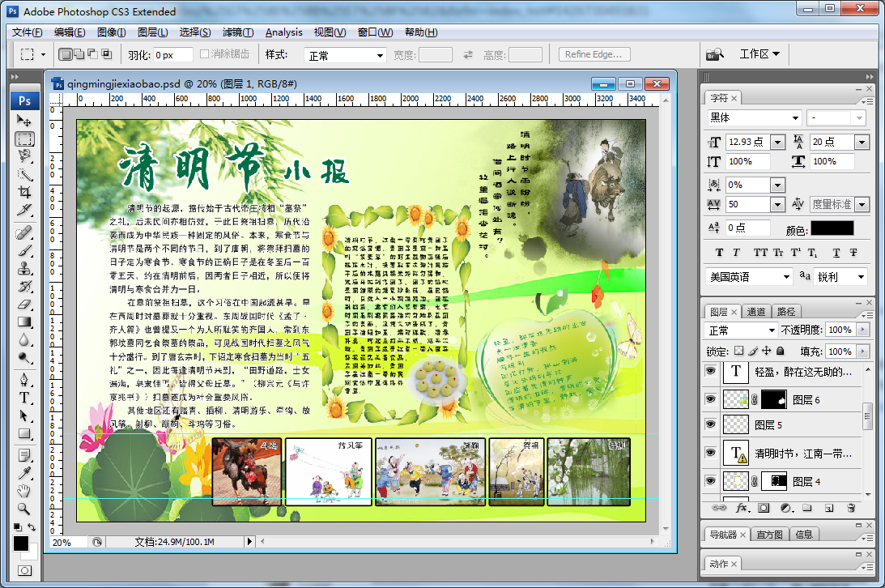Select the Magic Wand tool
Image resolution: width=885 pixels, height=588 pixels.
pos(24,174)
